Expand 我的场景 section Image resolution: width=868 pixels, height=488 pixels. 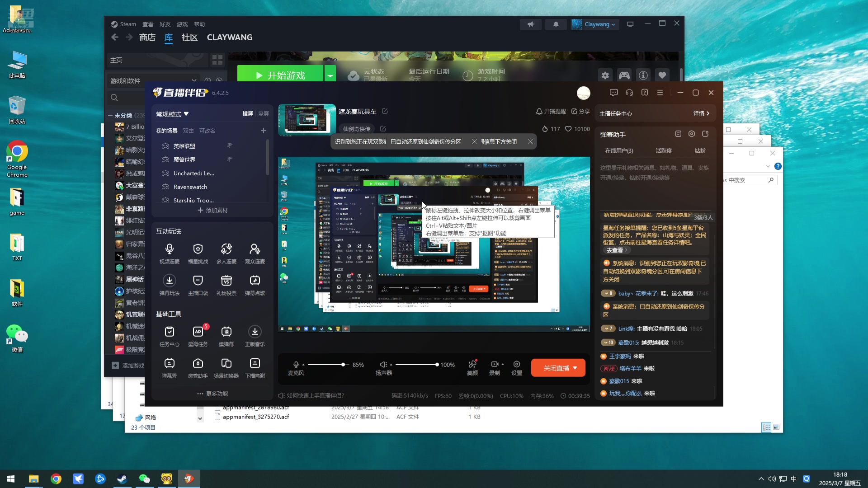tap(166, 131)
